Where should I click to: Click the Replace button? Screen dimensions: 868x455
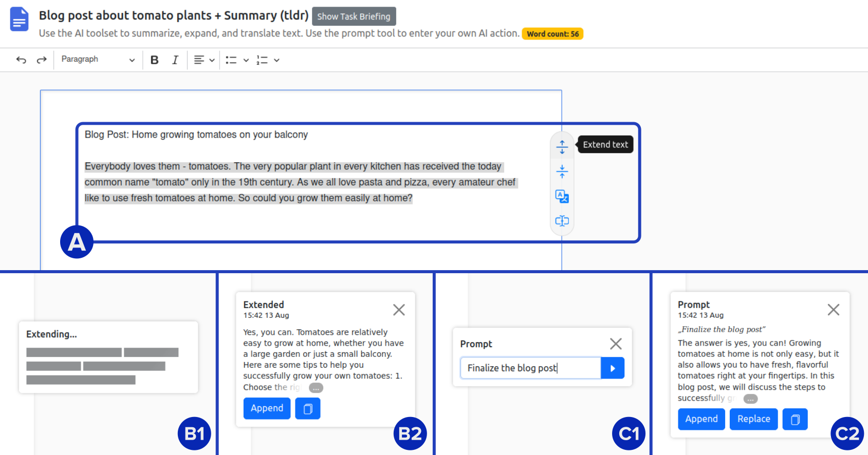point(753,420)
